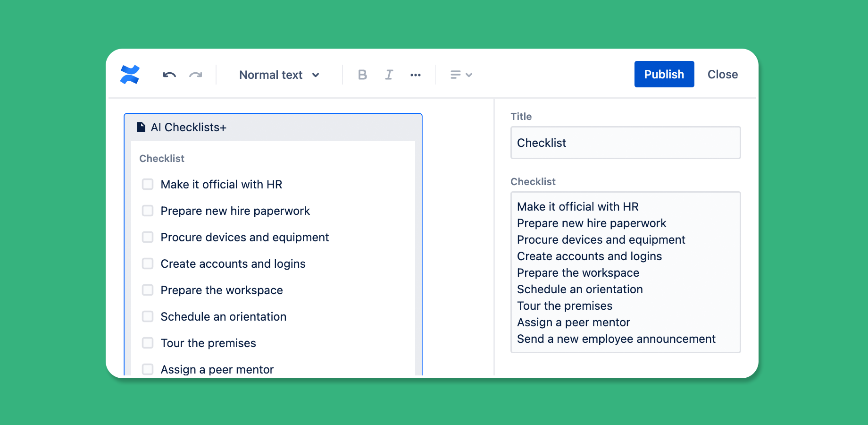This screenshot has width=868, height=425.
Task: Click inside the Checklist items text area
Action: coord(625,272)
